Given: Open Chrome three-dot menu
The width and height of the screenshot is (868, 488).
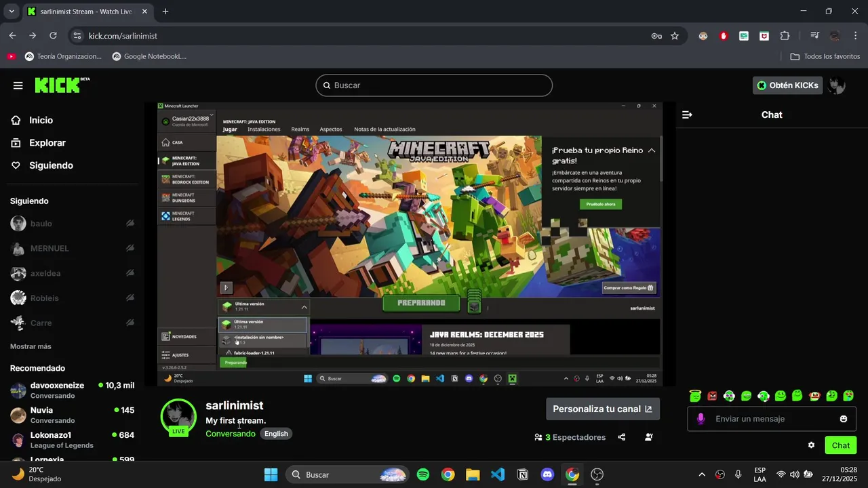Looking at the screenshot, I should click(855, 36).
